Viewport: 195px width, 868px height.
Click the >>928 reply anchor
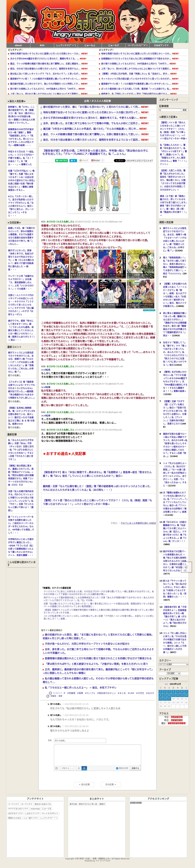(46, 387)
